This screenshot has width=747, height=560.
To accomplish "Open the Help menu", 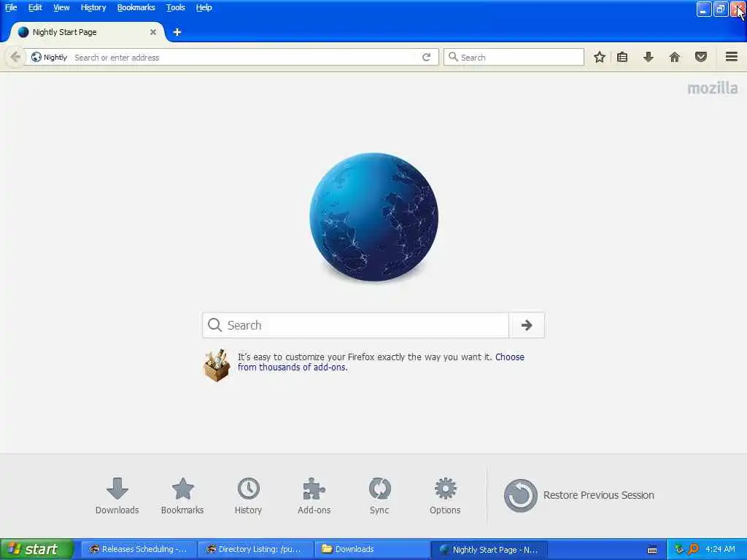I will (204, 7).
